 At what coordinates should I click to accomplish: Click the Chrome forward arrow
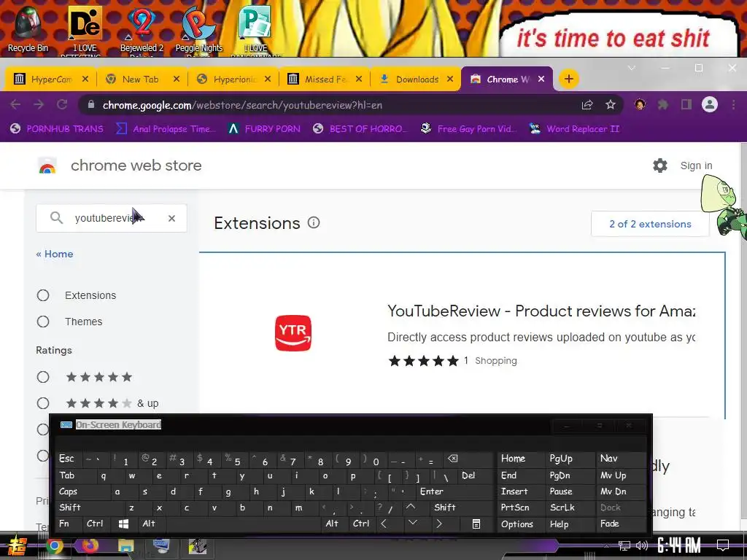tap(39, 105)
